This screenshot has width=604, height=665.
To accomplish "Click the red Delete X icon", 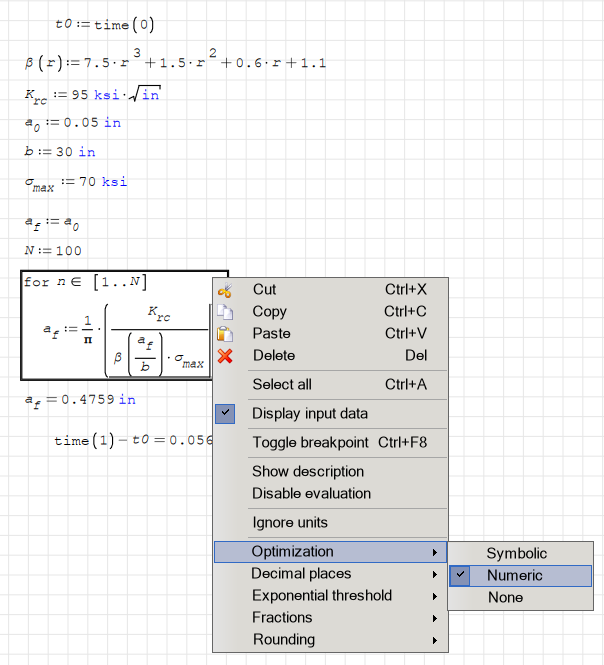I will point(225,356).
